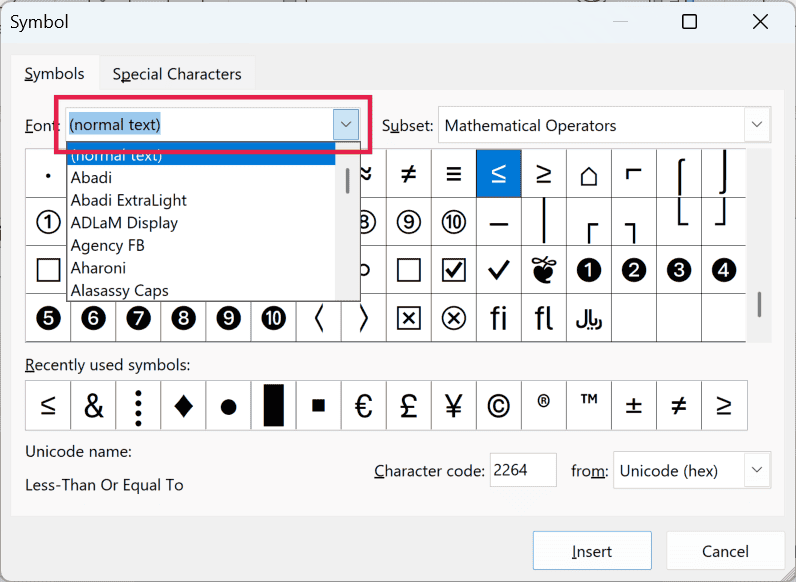Image resolution: width=796 pixels, height=582 pixels.
Task: Choose Abadi ExtraLight from the font list
Action: click(x=201, y=200)
